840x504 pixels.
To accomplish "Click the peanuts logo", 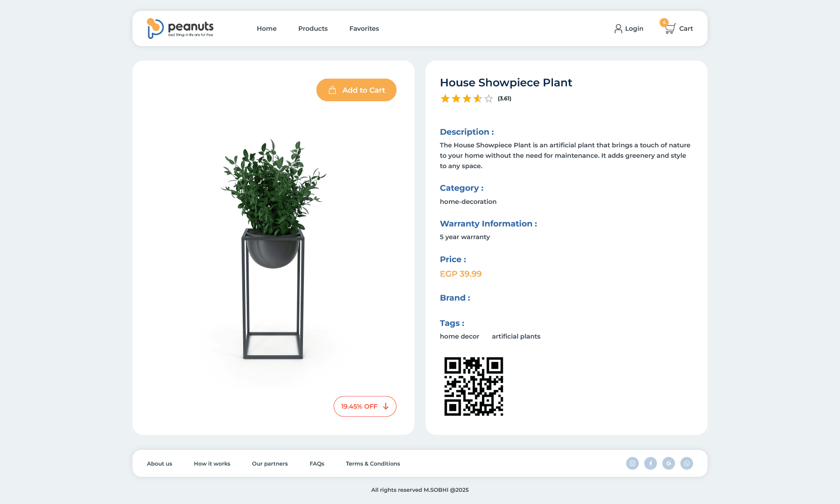I will click(x=180, y=28).
